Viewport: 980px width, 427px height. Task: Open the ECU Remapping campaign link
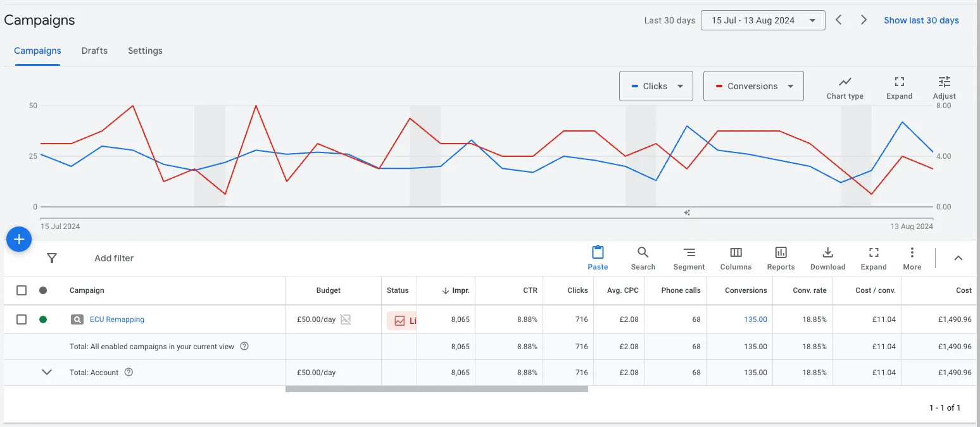pos(117,319)
